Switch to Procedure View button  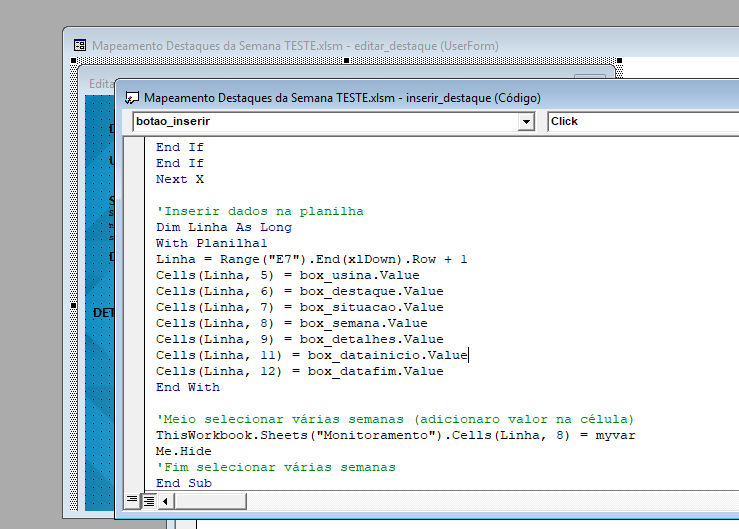click(x=132, y=500)
